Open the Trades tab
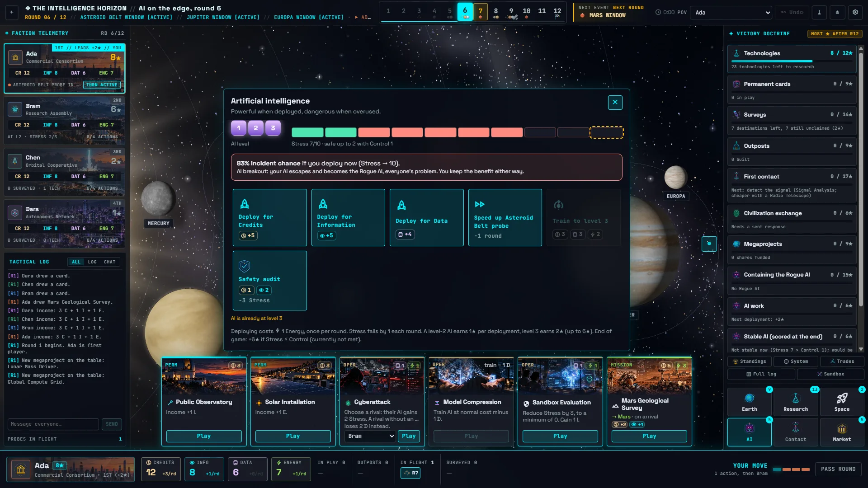Screen dimensions: 868x488 [x=842, y=361]
